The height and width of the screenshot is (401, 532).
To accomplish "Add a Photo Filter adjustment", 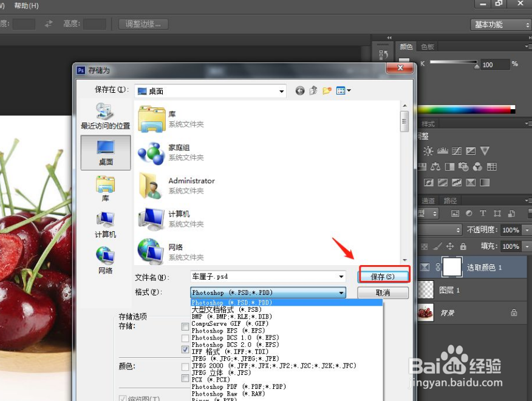I will (x=463, y=166).
